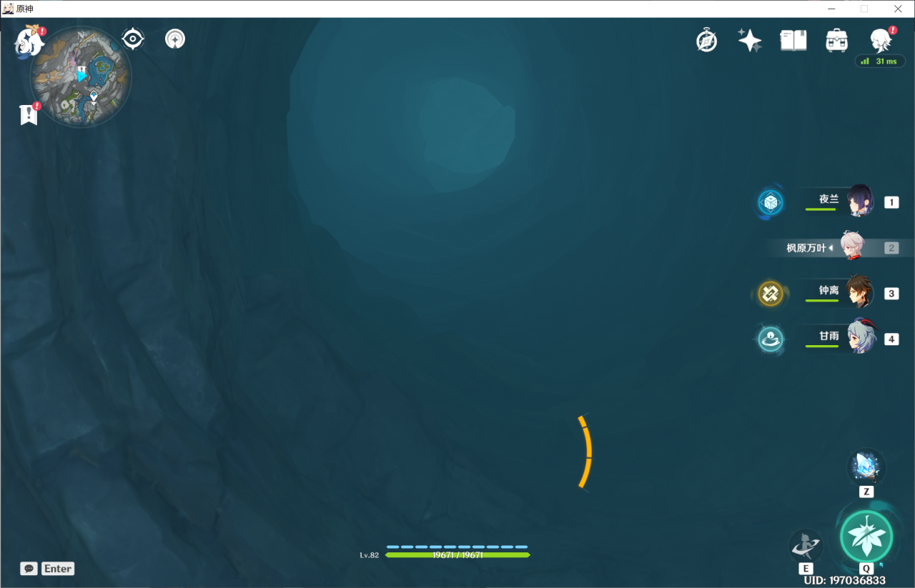The width and height of the screenshot is (915, 588).
Task: Click 夜兰's Hydro skill status icon
Action: (771, 203)
